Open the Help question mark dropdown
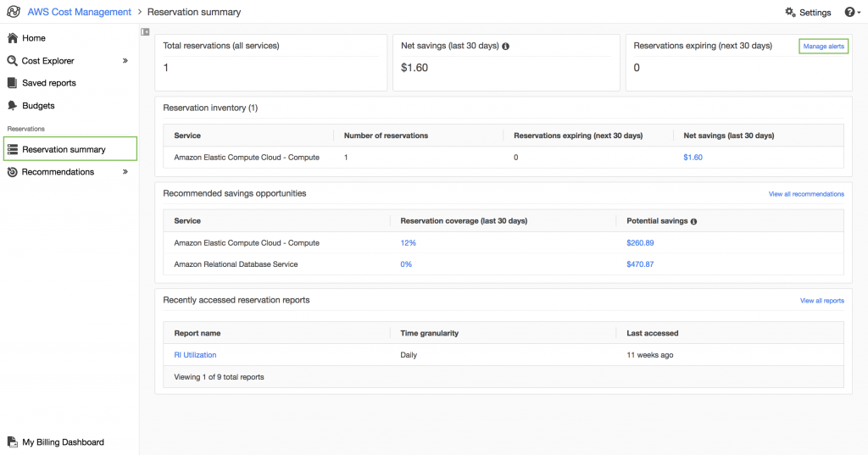This screenshot has width=868, height=455. click(851, 13)
